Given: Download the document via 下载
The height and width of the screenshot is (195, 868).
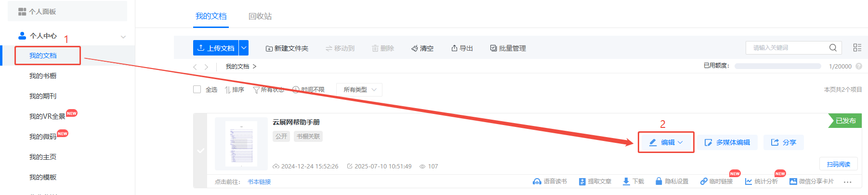Looking at the screenshot, I should [x=633, y=181].
